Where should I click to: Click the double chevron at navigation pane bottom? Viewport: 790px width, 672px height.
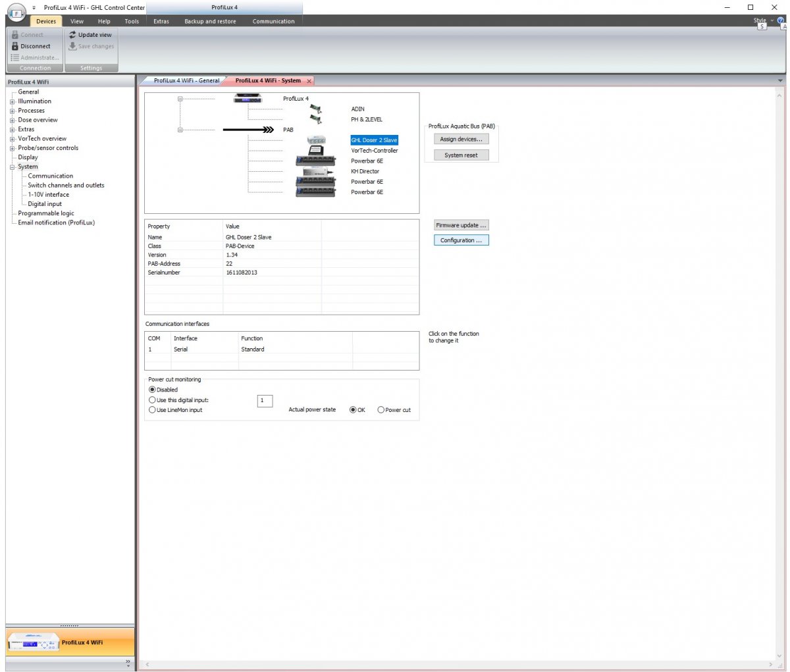(128, 662)
